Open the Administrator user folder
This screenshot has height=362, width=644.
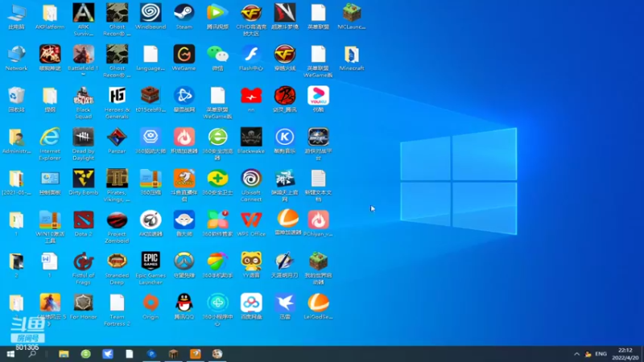click(x=16, y=141)
